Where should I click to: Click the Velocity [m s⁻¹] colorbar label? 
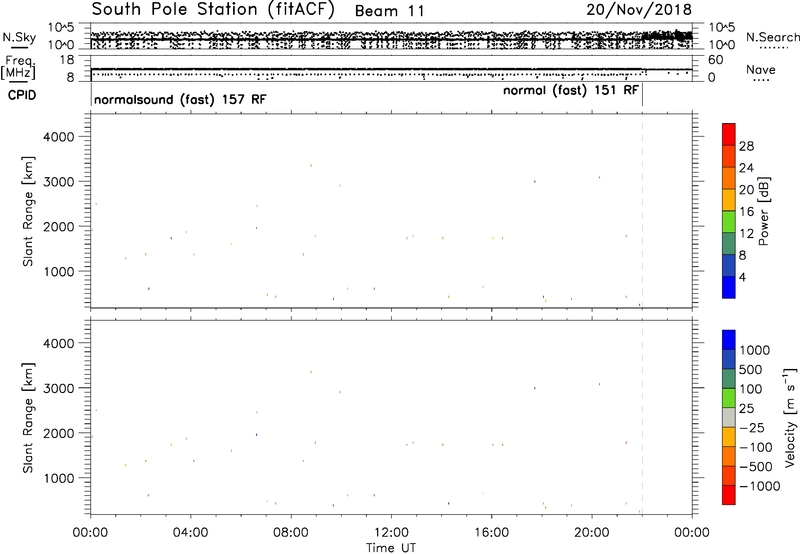point(790,417)
